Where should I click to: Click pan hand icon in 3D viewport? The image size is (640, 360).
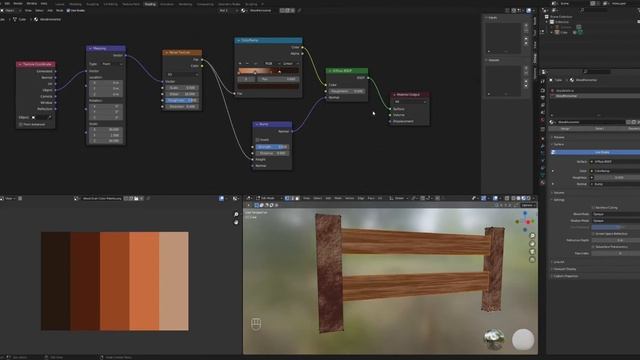coord(532,244)
